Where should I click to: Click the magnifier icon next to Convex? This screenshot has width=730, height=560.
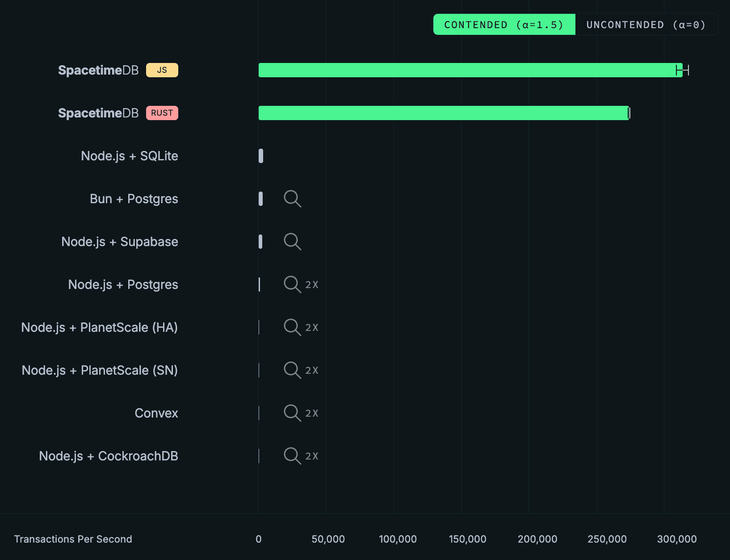click(293, 413)
